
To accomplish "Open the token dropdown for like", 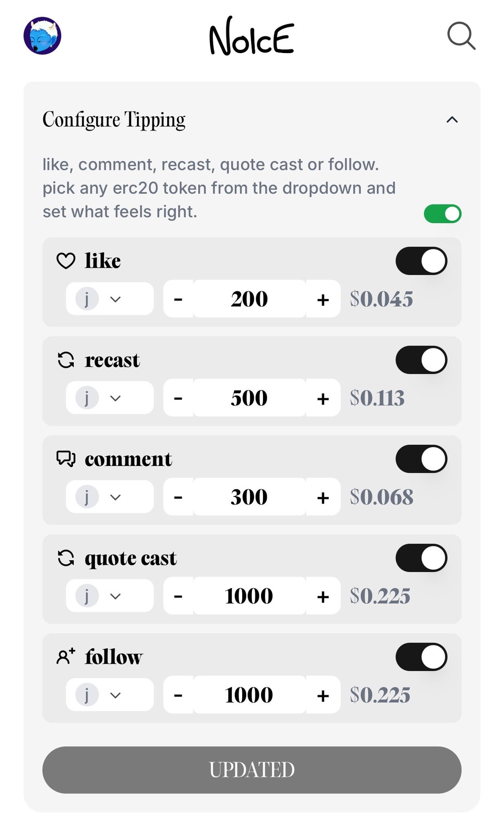I will (110, 299).
